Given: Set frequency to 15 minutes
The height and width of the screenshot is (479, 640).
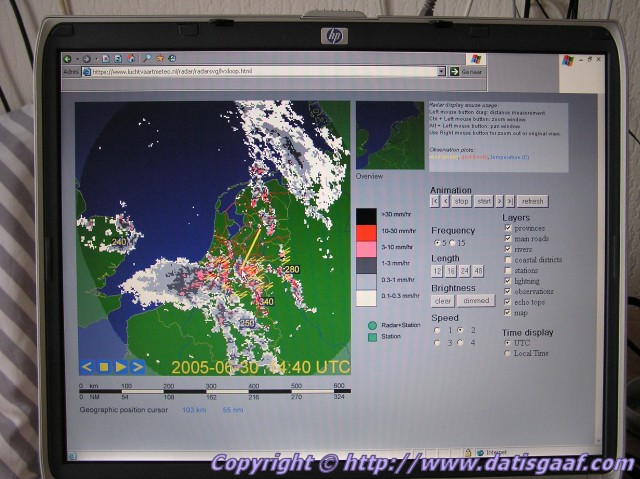Looking at the screenshot, I should click(452, 243).
